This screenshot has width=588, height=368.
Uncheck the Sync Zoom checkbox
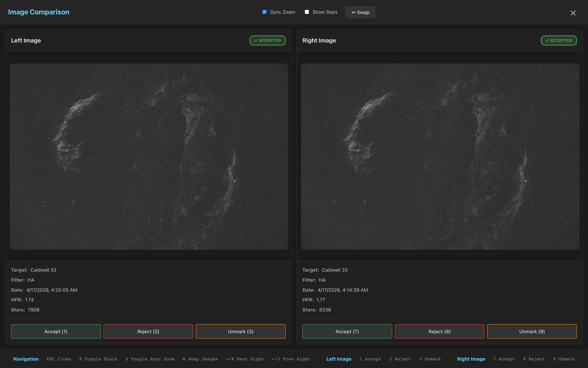click(264, 12)
